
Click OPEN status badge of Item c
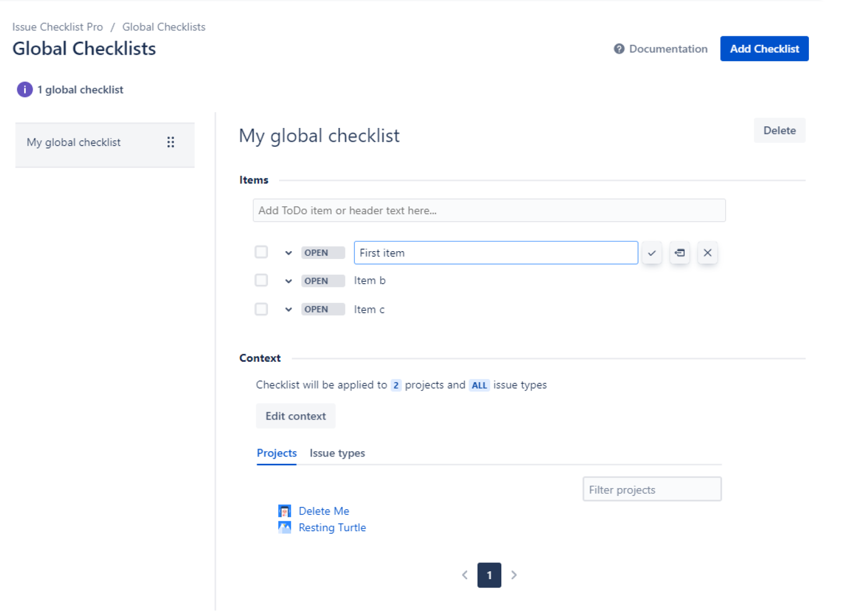click(x=323, y=309)
